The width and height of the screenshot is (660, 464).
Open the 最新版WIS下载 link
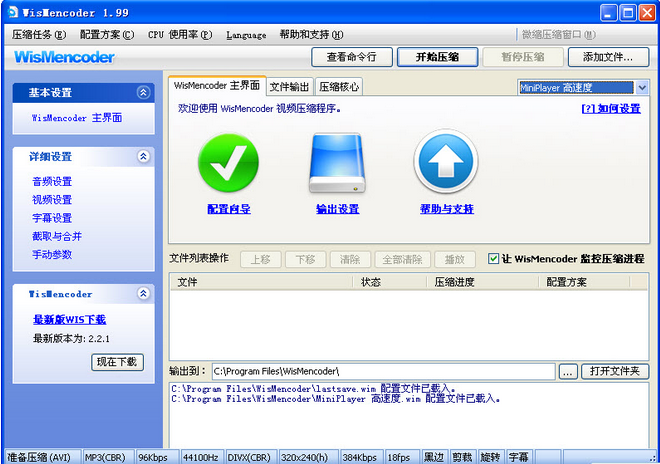coord(69,320)
